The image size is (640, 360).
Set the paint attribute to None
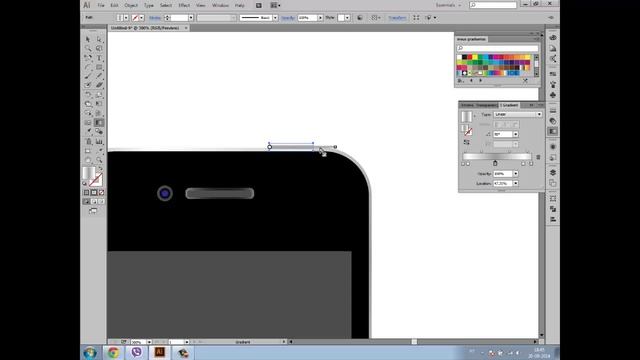click(x=101, y=192)
